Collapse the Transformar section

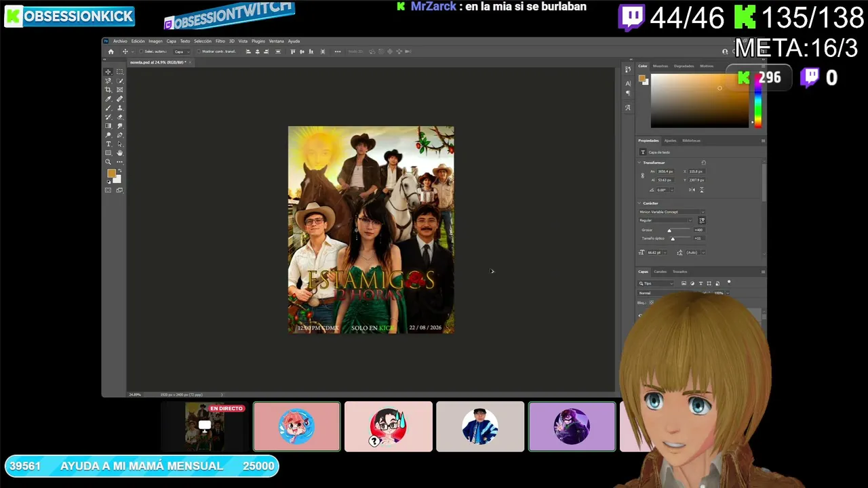tap(639, 163)
